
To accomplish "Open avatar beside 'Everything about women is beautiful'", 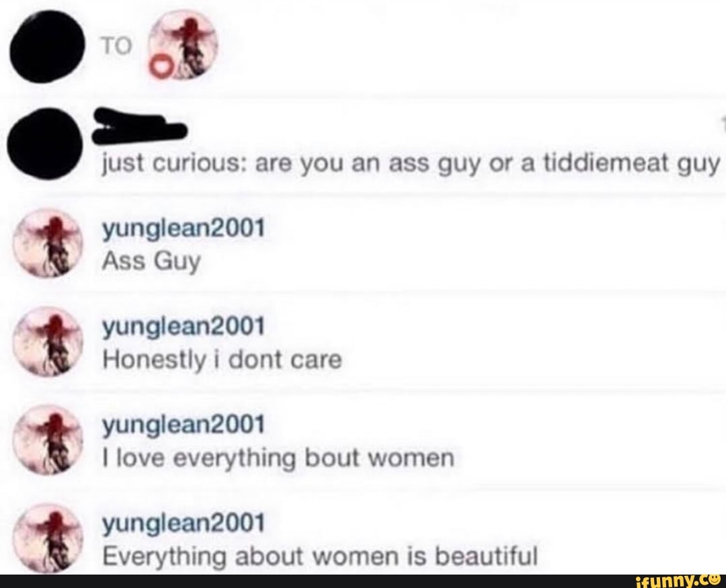I will click(48, 538).
